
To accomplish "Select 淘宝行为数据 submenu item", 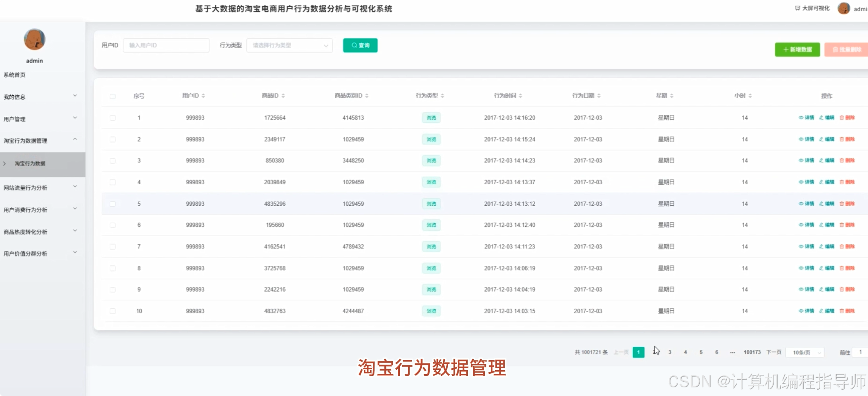I will [42, 164].
